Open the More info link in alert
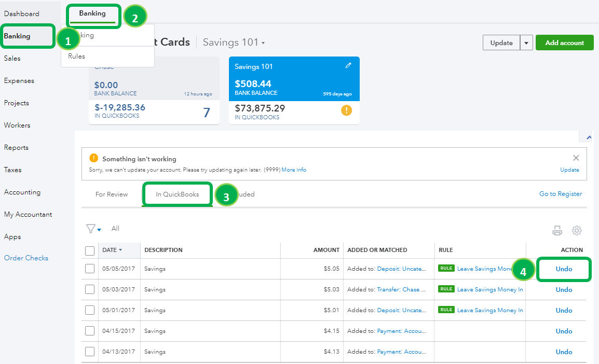Viewport: 599px width, 364px height. pyautogui.click(x=294, y=170)
